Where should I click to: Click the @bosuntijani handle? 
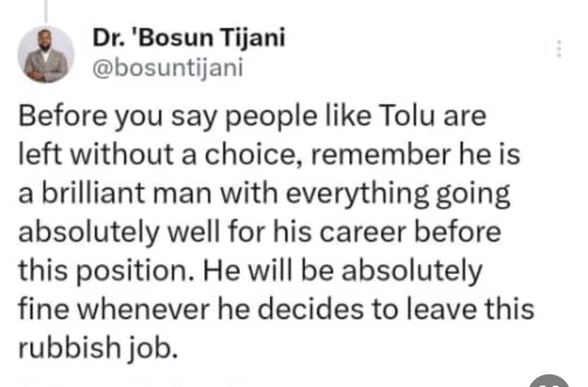tap(167, 69)
